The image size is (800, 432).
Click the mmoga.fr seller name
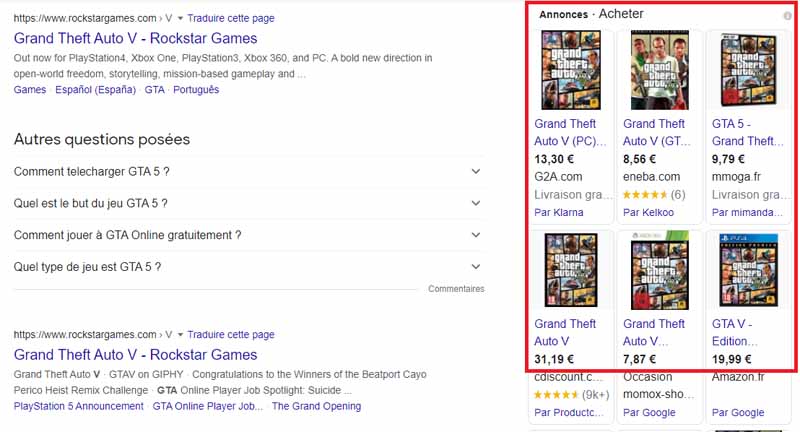pos(736,177)
